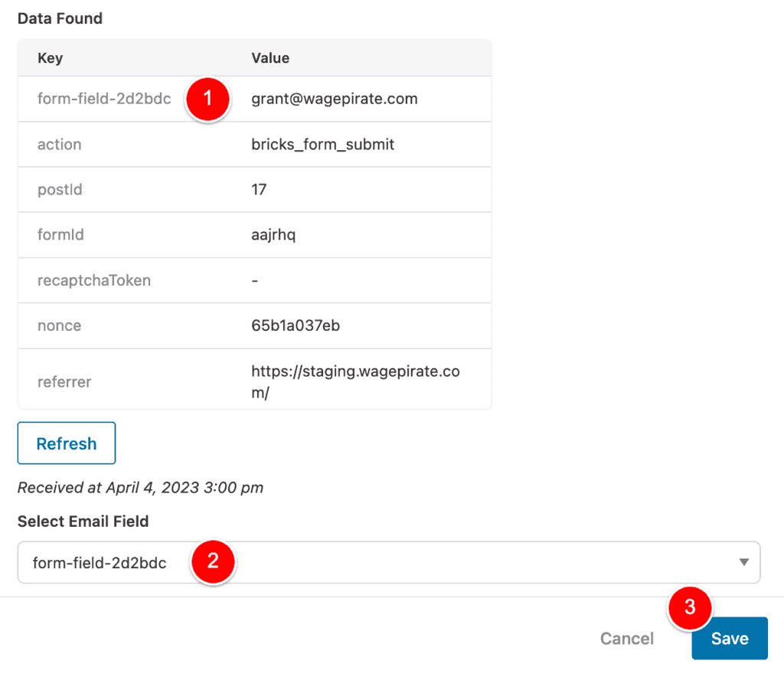Select the grant@wagepirate.com email value
The height and width of the screenshot is (677, 784).
point(334,99)
